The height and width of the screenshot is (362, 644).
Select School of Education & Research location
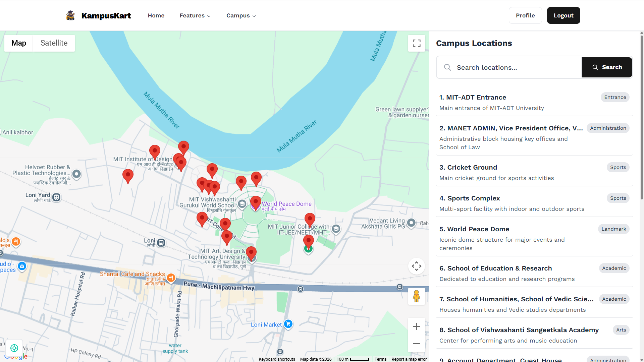click(x=534, y=273)
